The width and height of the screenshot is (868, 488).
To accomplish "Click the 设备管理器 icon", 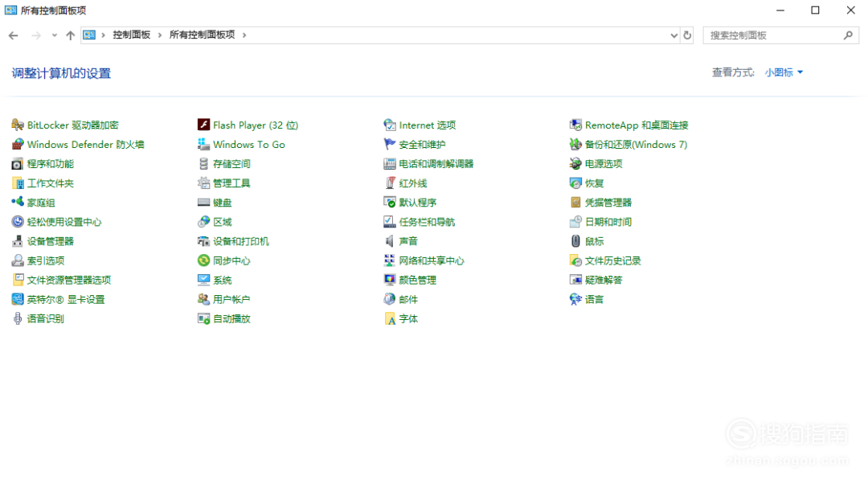I will [18, 241].
